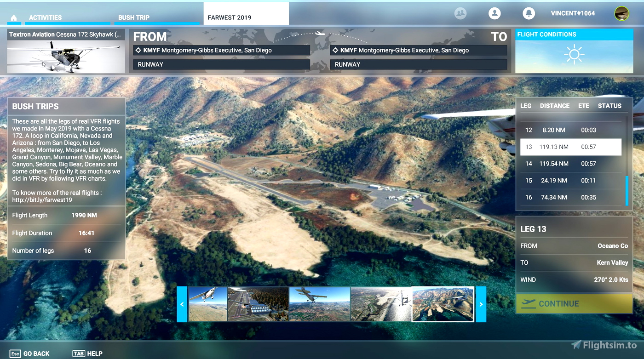Click the next screenshot arrow

[x=481, y=304]
